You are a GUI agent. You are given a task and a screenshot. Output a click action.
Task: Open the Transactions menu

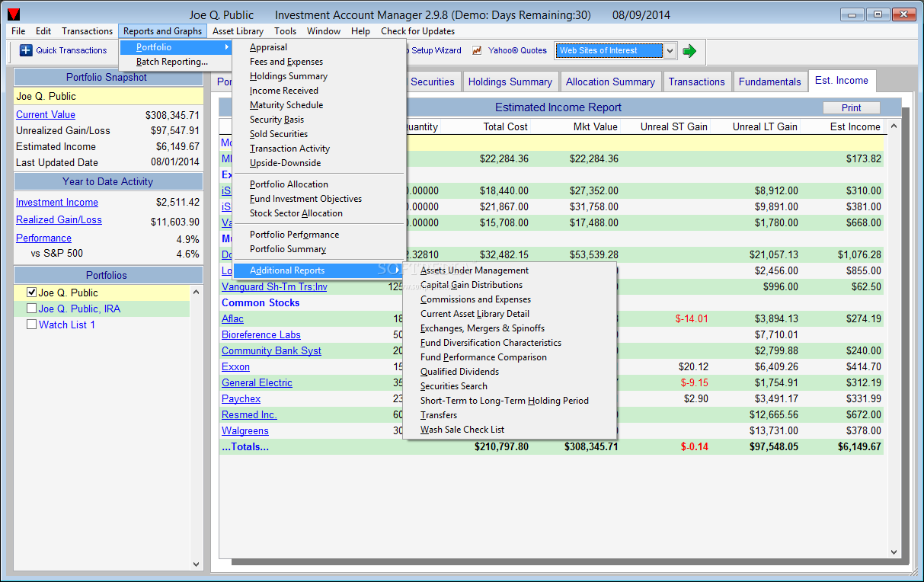coord(87,31)
